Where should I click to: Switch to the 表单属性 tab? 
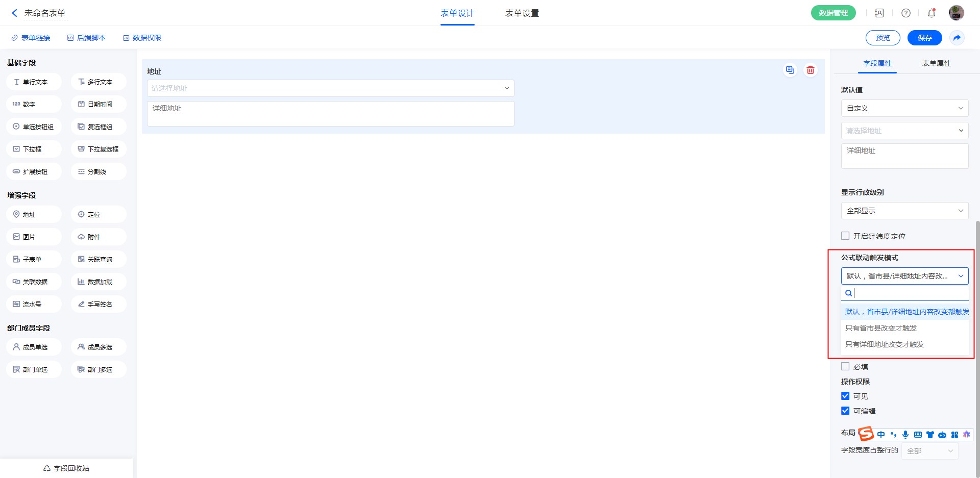[x=936, y=64]
